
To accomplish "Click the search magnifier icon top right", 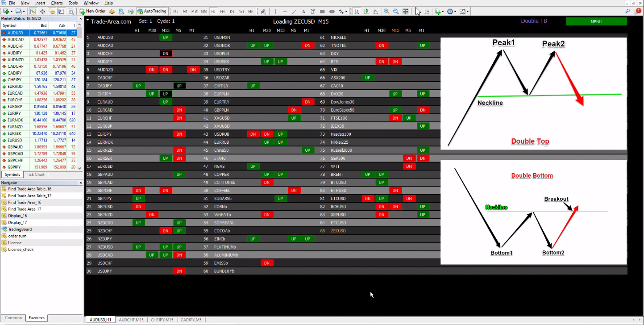I will [x=628, y=11].
